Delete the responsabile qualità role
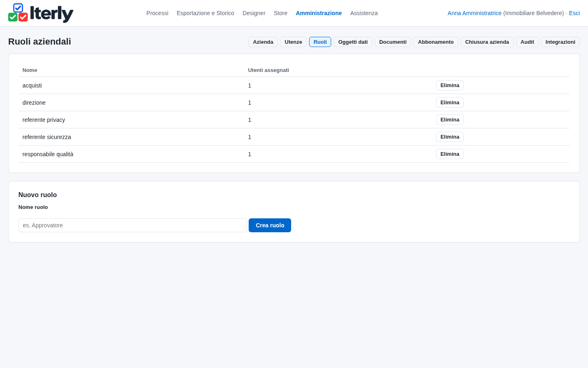Viewport: 588px width, 368px height. coord(450,154)
